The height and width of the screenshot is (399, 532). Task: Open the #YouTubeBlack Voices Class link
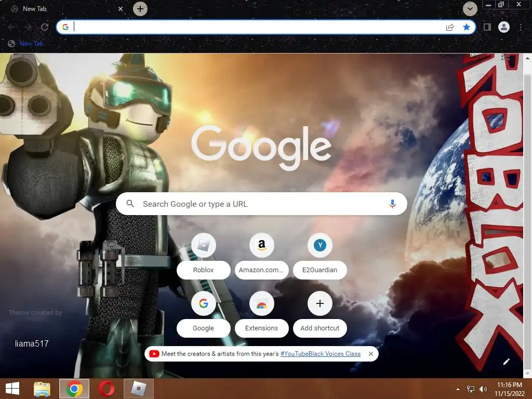[320, 354]
